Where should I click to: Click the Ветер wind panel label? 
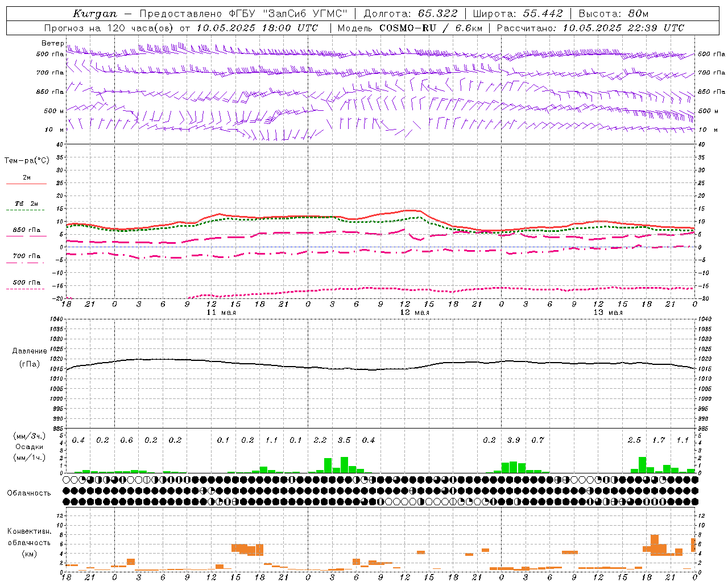tap(53, 43)
